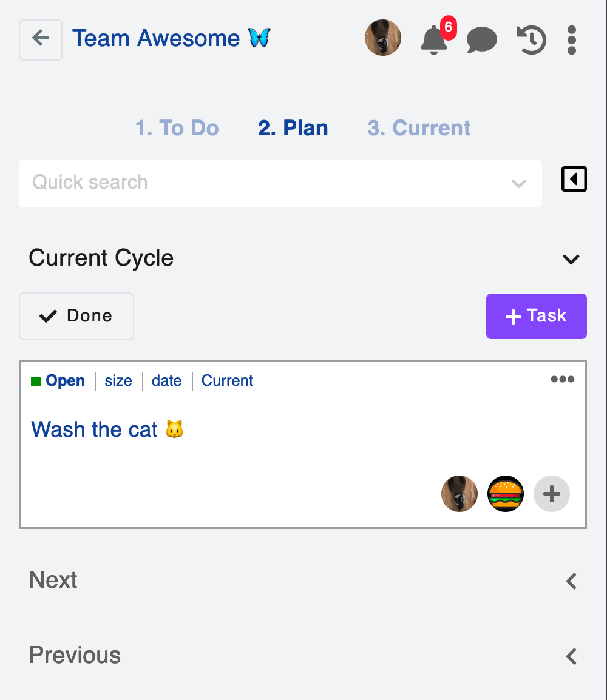The image size is (607, 700).
Task: Toggle the Current label on the task
Action: (227, 380)
